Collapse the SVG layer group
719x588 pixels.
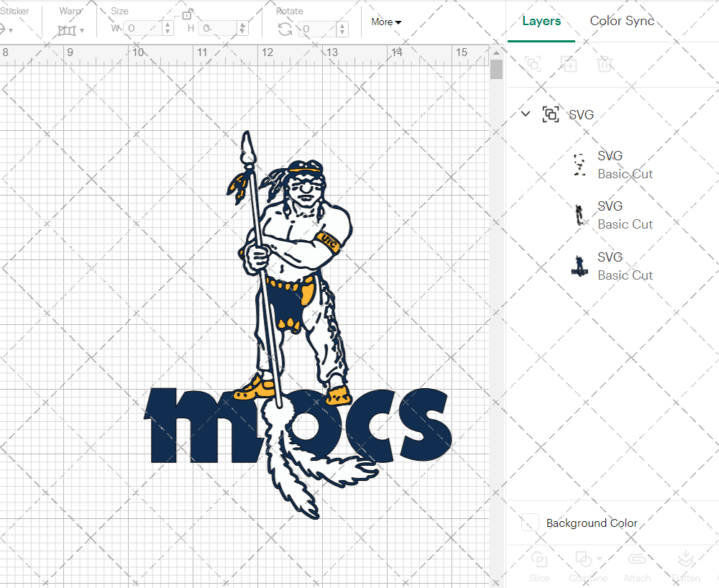point(525,114)
